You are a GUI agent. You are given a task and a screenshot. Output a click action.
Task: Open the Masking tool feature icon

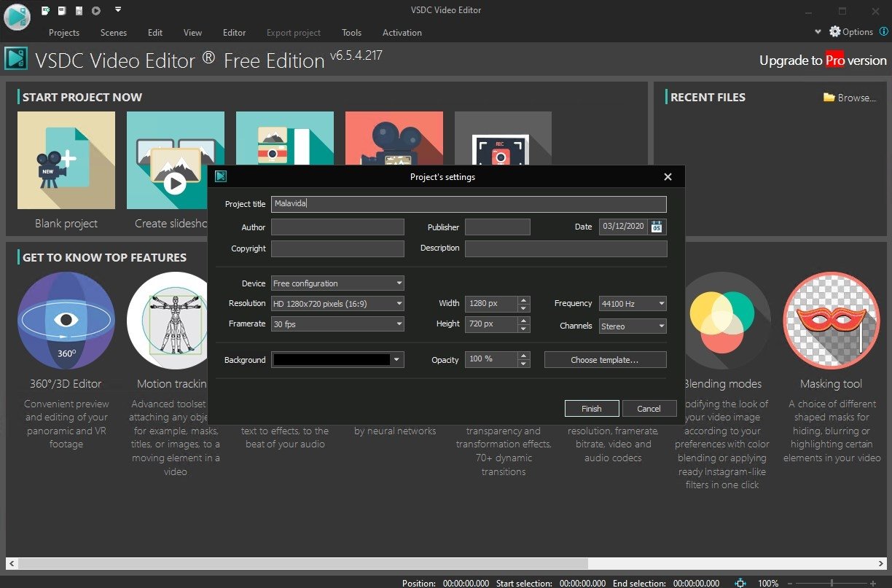832,321
